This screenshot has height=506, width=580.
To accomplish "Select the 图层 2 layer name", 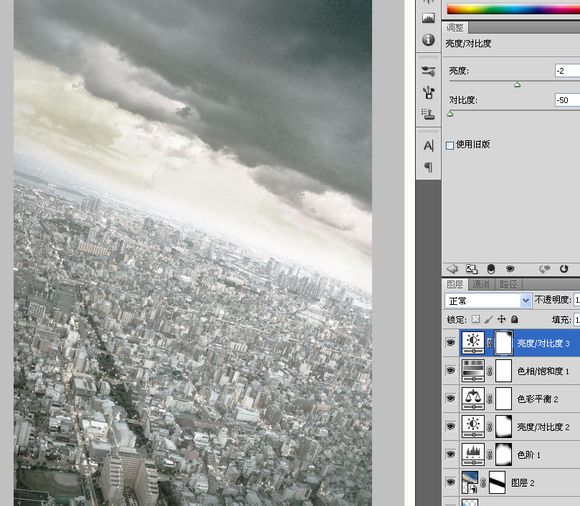I will pos(523,483).
